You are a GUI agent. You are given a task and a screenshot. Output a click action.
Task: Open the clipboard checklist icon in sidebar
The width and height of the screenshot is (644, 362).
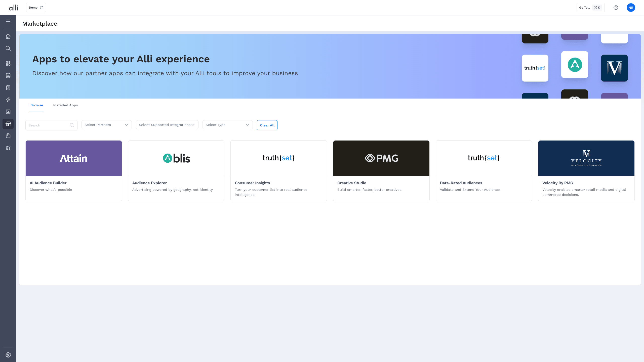point(8,87)
